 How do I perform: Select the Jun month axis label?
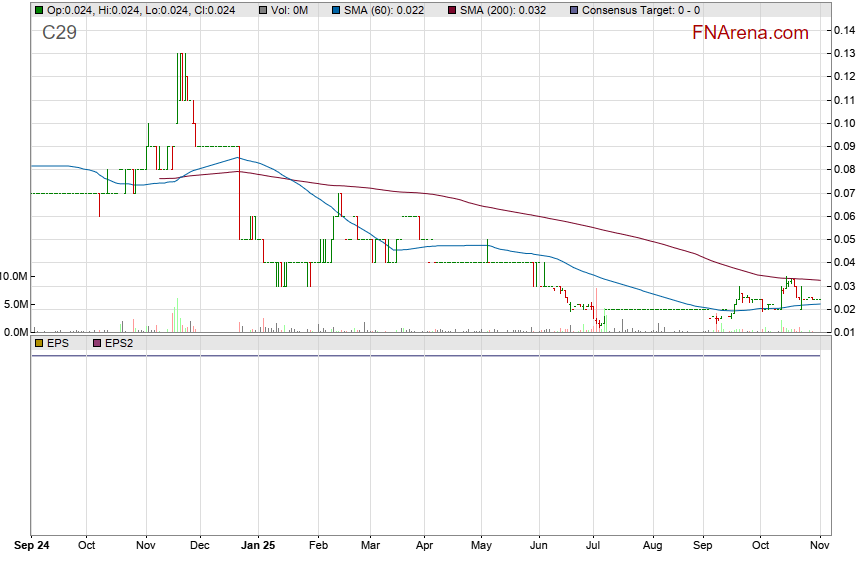(x=539, y=547)
